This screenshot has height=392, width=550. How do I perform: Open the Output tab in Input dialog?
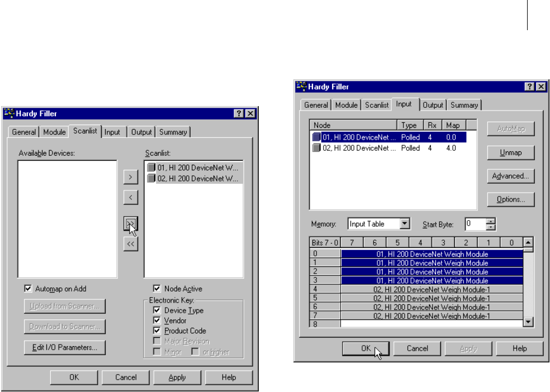click(x=433, y=104)
